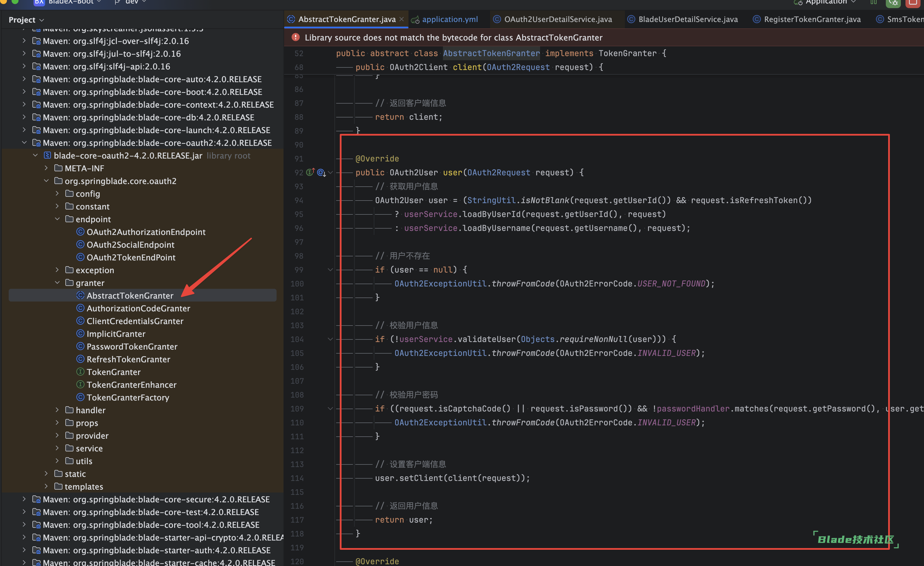Fold the if block at line 109
Image resolution: width=924 pixels, height=566 pixels.
[x=330, y=409]
